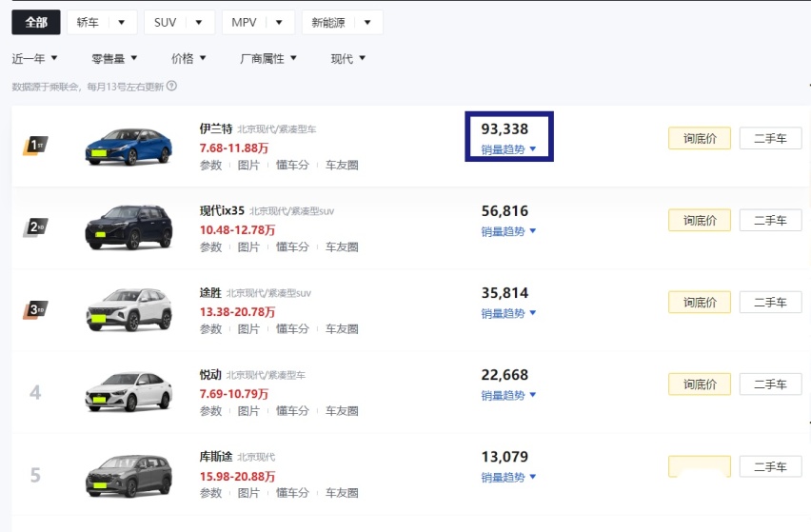Open 图片 for 悦动
811x532 pixels.
[x=248, y=411]
